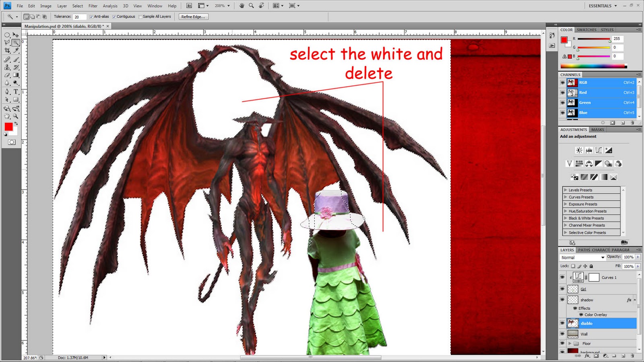Viewport: 644px width, 362px height.
Task: Select the Hand tool in toolbox
Action: pyautogui.click(x=7, y=116)
